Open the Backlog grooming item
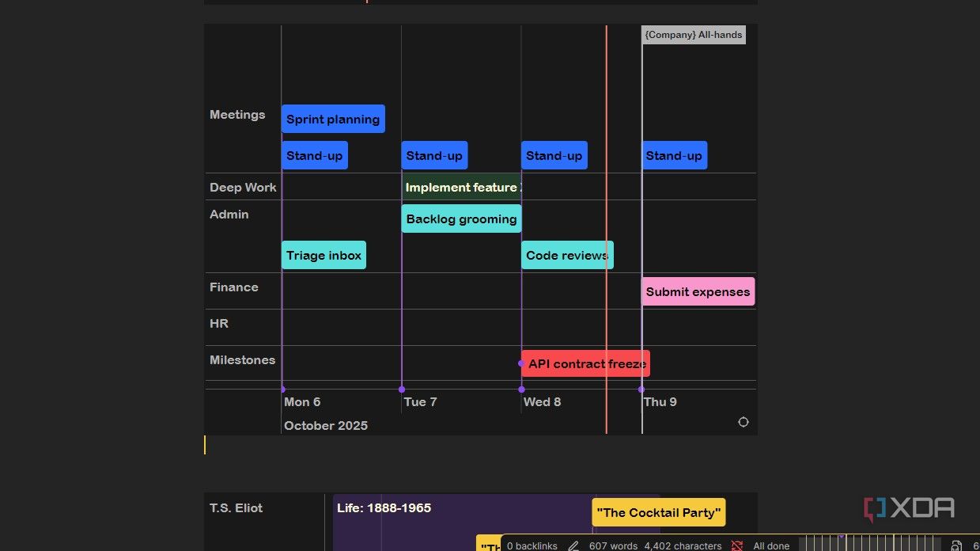 [461, 218]
